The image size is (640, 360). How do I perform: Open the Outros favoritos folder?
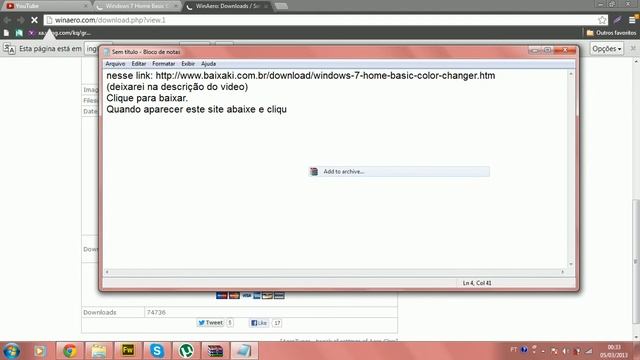(x=611, y=33)
